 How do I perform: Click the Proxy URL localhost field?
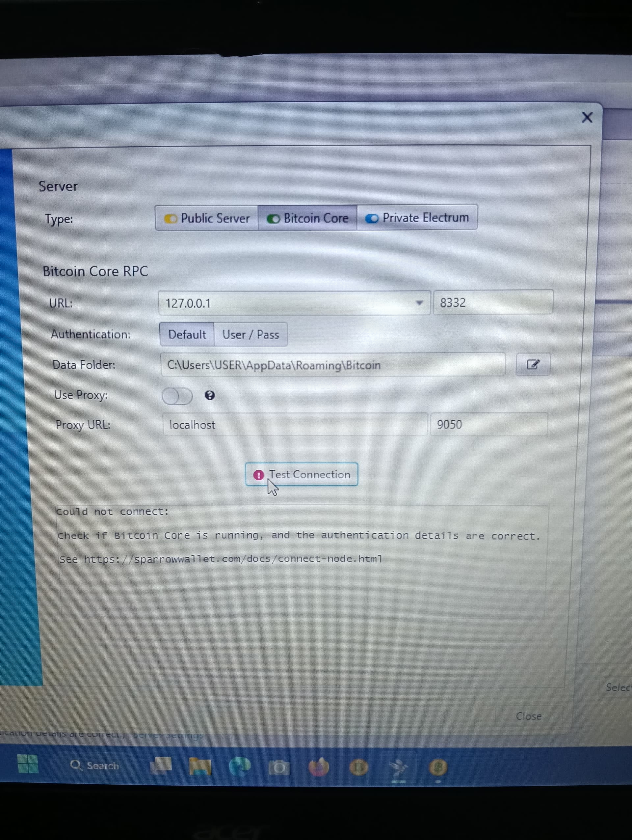pyautogui.click(x=295, y=424)
